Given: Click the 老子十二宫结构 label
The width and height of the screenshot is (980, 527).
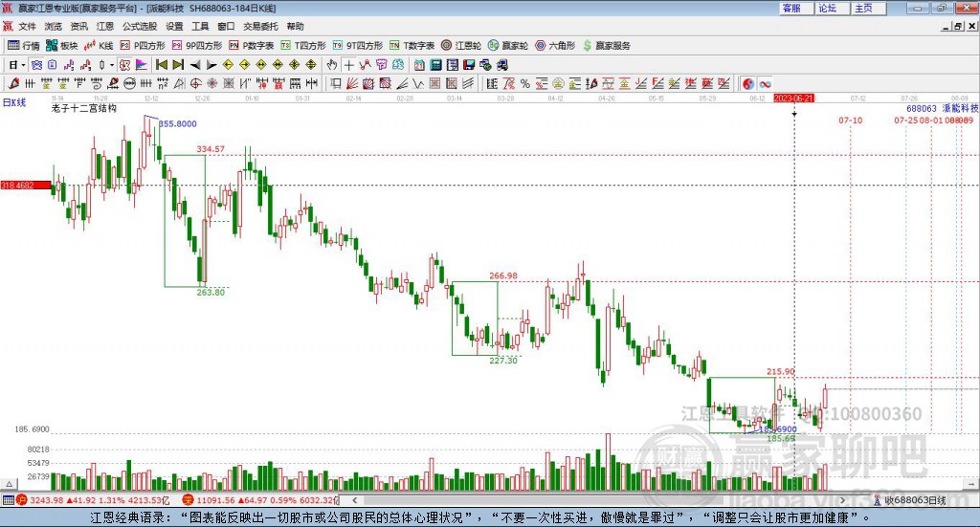Looking at the screenshot, I should 84,108.
